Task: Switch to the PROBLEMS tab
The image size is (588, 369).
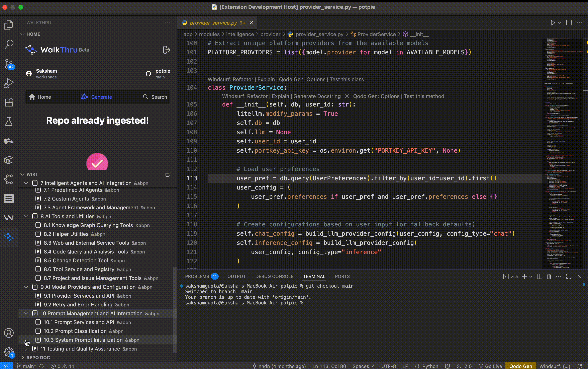Action: point(201,277)
